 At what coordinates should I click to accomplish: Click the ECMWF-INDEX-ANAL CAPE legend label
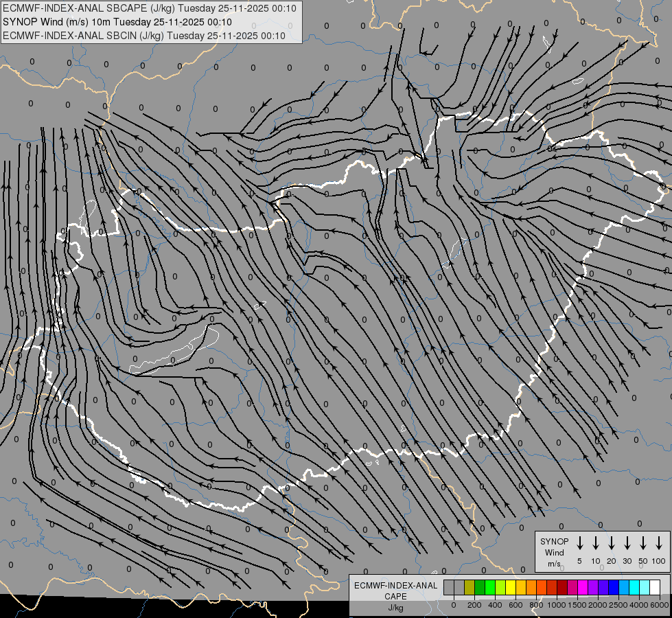pos(395,591)
